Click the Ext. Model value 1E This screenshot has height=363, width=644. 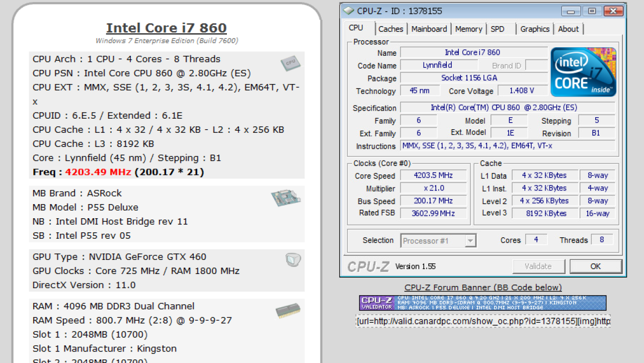[x=509, y=133]
